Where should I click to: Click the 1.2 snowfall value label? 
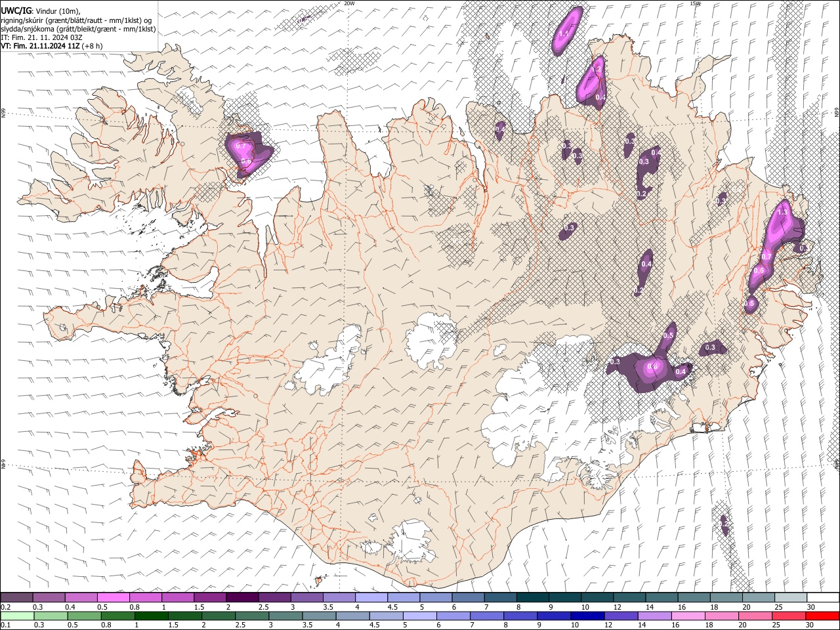[597, 69]
